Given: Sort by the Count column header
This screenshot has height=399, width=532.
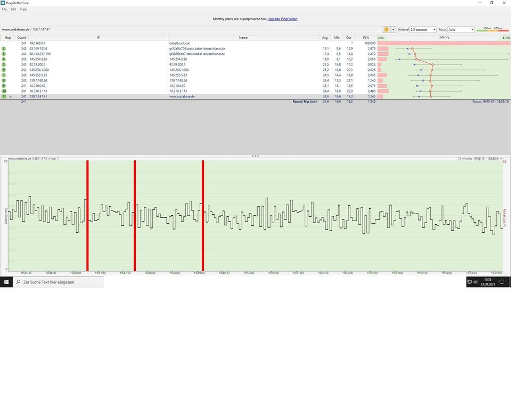Looking at the screenshot, I should coord(21,38).
